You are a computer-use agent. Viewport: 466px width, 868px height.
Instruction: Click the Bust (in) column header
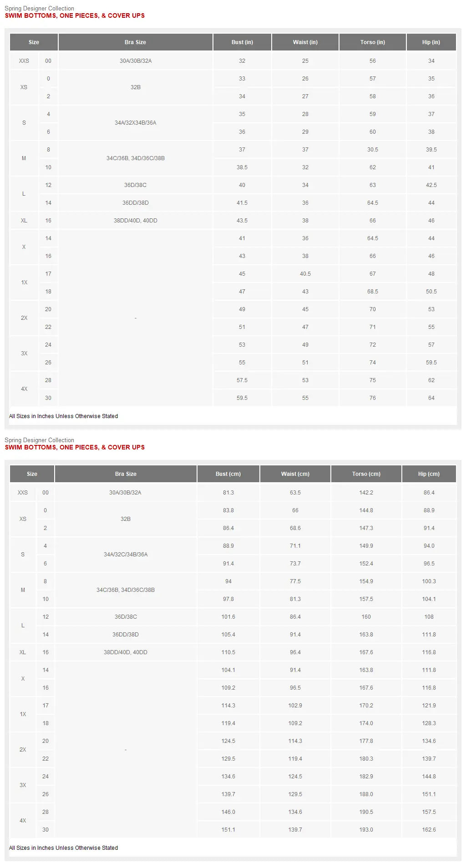242,42
